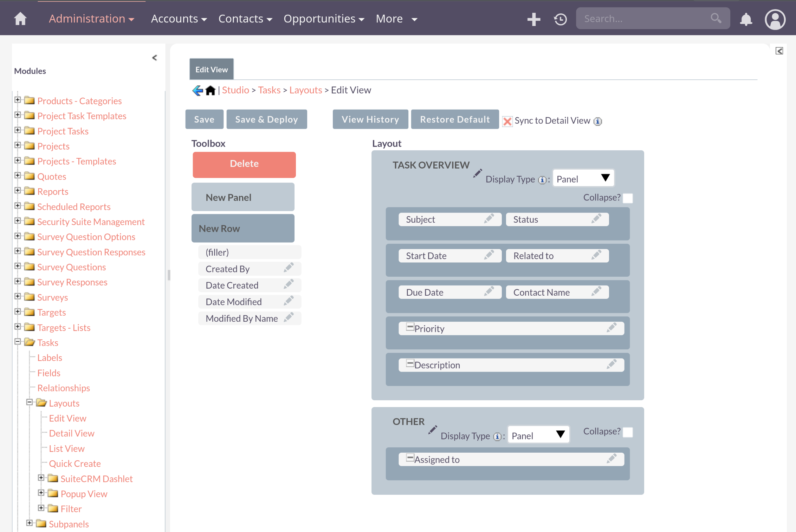The image size is (796, 532).
Task: Toggle Sync to Detail View checkbox
Action: click(x=507, y=121)
